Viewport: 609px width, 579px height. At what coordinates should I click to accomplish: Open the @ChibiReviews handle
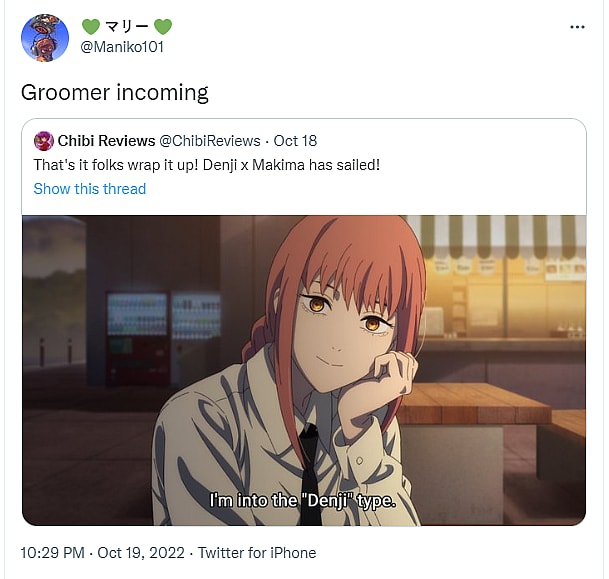point(210,141)
